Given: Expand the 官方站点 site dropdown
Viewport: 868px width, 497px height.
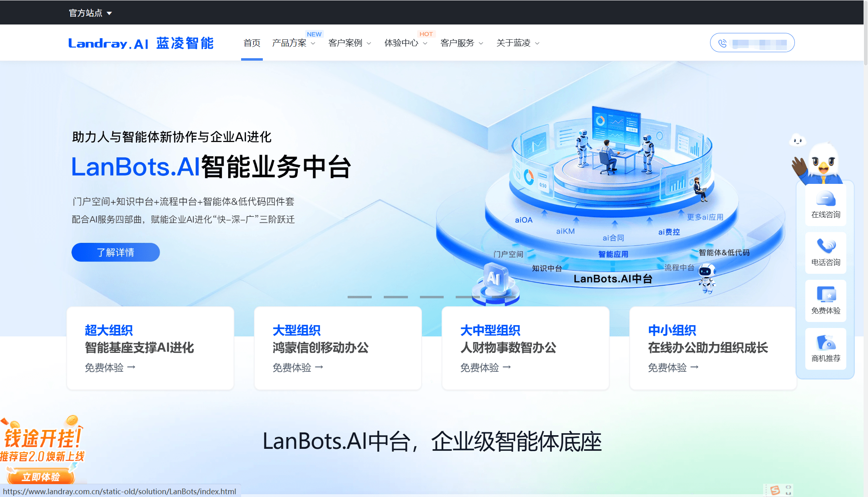Looking at the screenshot, I should [90, 13].
